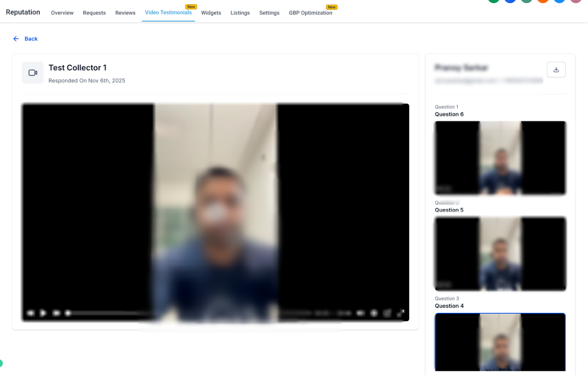588x375 pixels.
Task: Open the Video Testimonials tab
Action: pos(168,12)
